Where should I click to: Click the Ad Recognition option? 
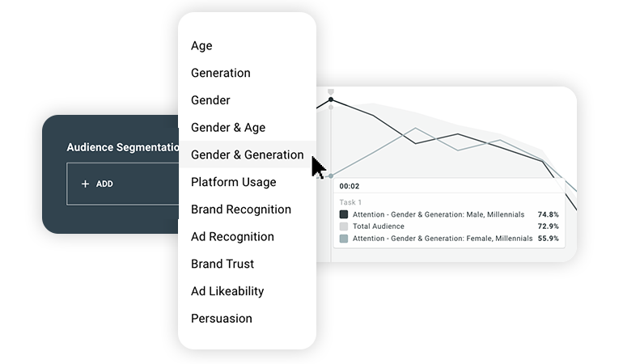coord(232,237)
